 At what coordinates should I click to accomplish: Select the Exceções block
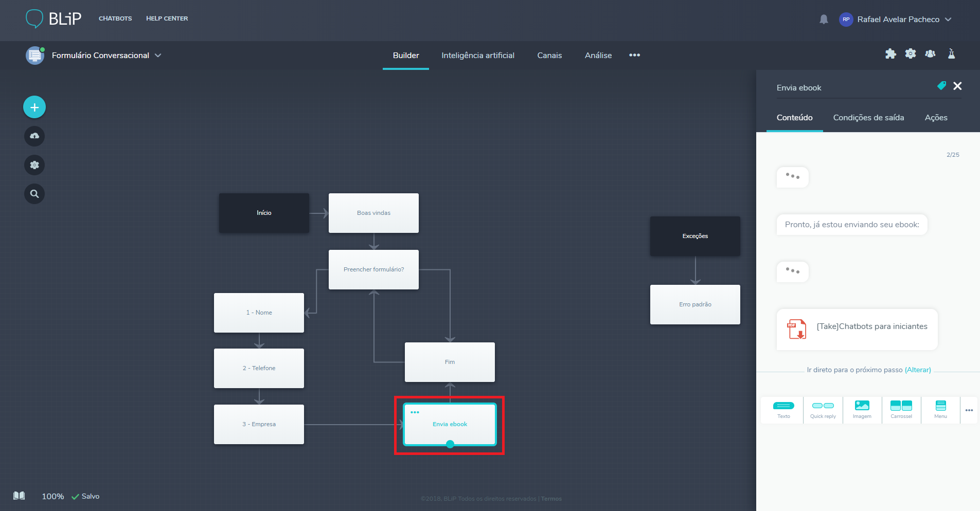695,236
